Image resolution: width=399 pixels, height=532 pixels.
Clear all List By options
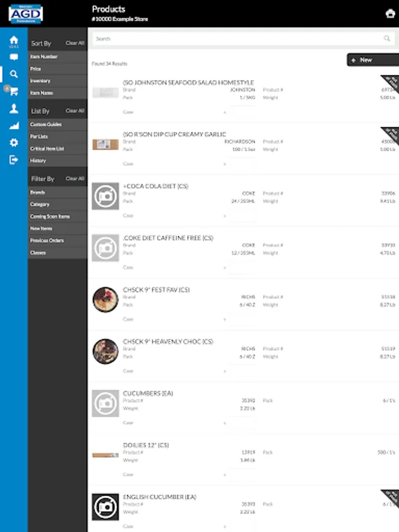[x=74, y=111]
